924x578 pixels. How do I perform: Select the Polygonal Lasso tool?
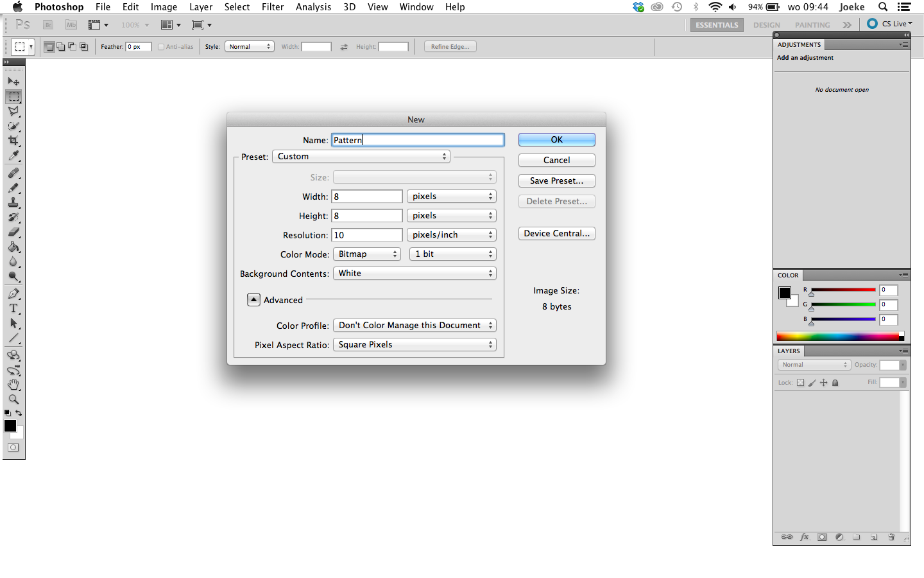(13, 112)
